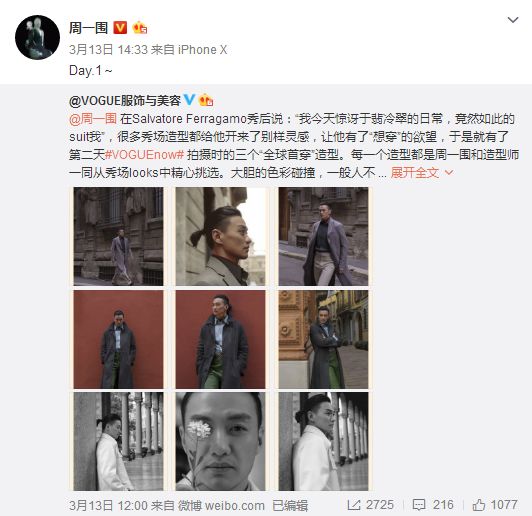
Task: Open the @VOGUE服饰与美容 account link
Action: pos(125,100)
